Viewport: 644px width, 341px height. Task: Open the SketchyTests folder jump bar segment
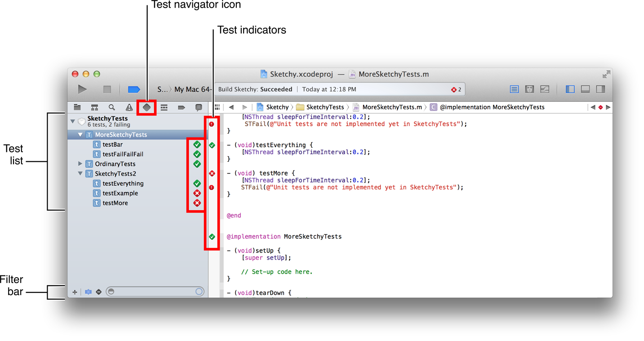point(320,107)
